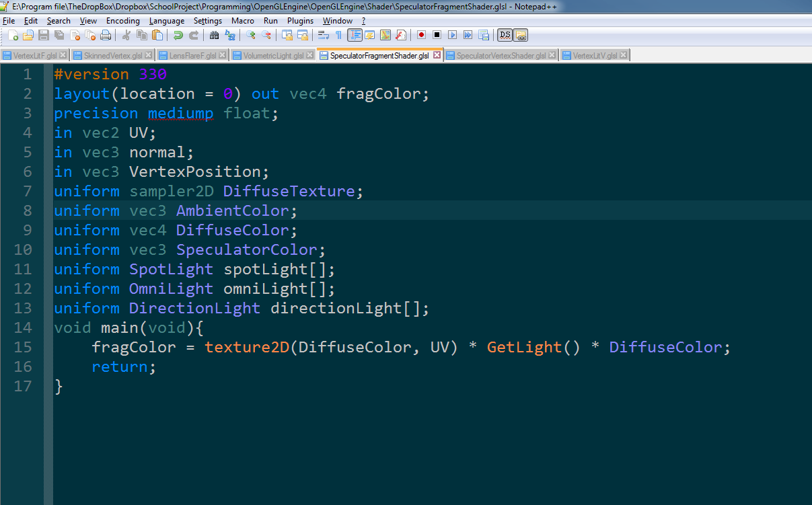Switch to VolumetricLight.glsl tab
Image resolution: width=812 pixels, height=505 pixels.
273,56
